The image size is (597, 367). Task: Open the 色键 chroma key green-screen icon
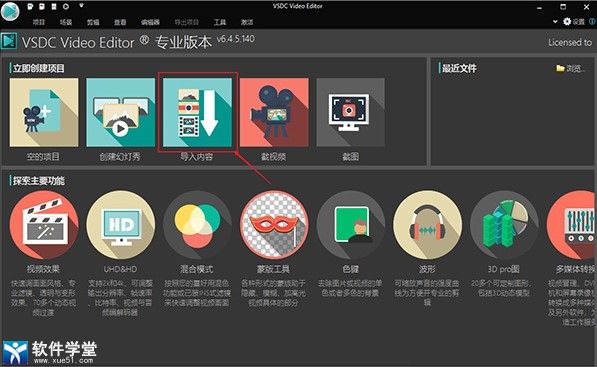tap(351, 225)
